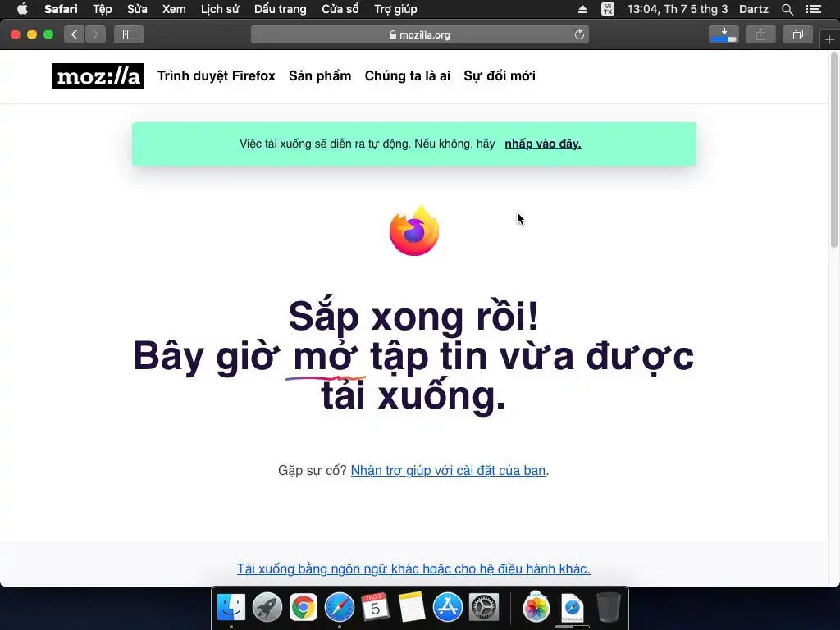Open Sự đổi mới navigation item

coord(500,76)
